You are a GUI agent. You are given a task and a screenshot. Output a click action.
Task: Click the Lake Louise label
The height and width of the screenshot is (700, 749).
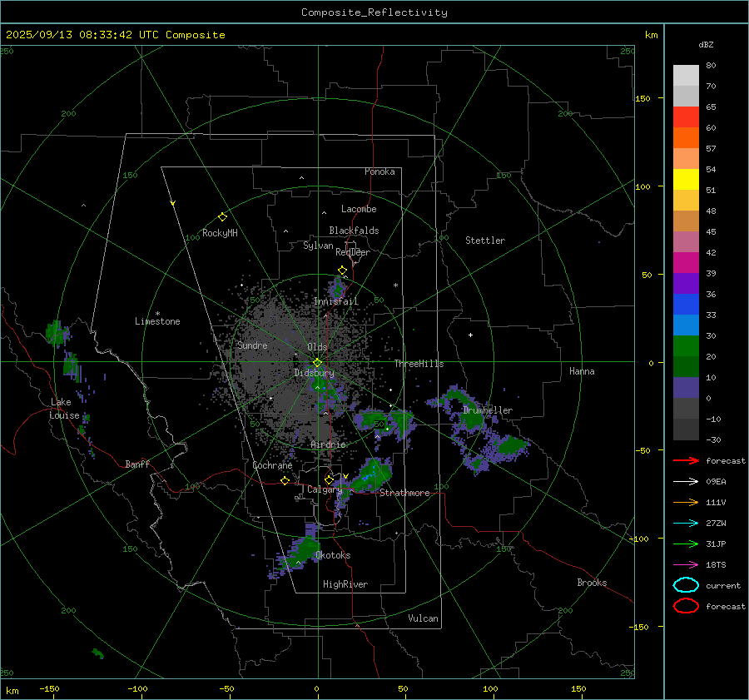pos(64,409)
